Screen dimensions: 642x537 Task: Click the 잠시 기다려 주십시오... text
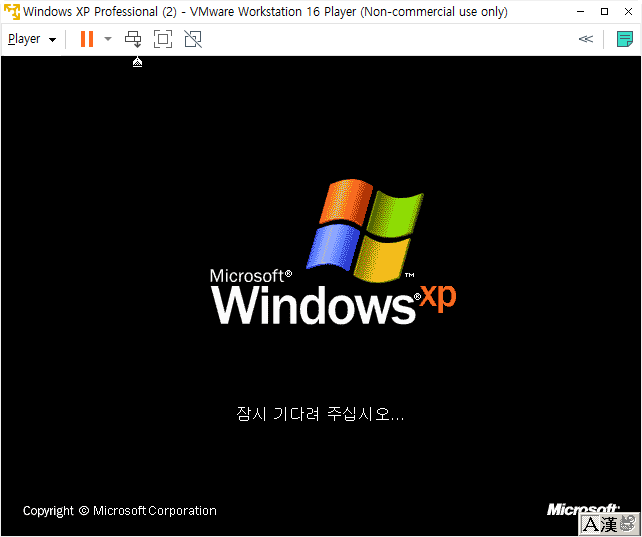pos(320,414)
